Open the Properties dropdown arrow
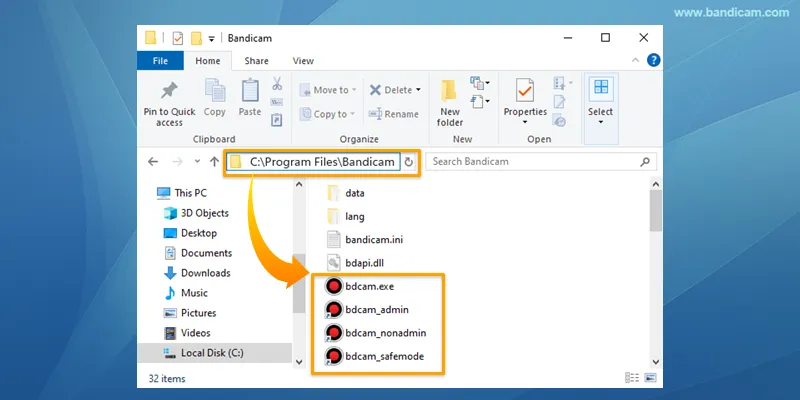The width and height of the screenshot is (800, 400). click(x=524, y=122)
